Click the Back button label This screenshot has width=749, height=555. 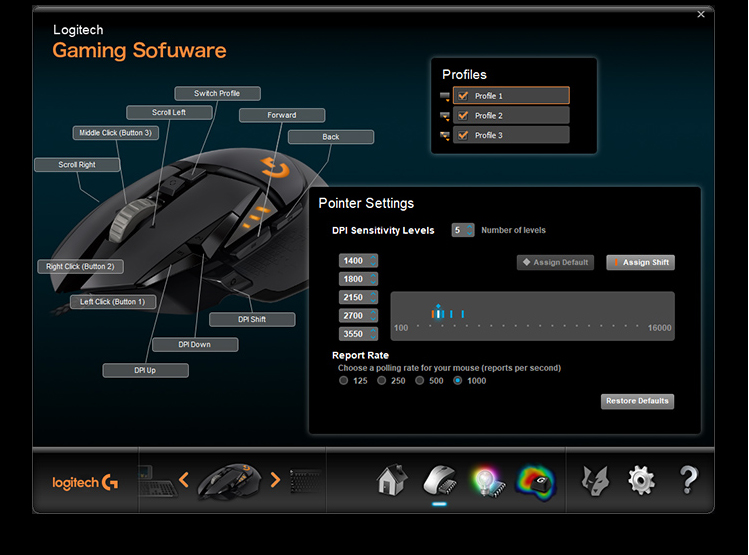(x=331, y=137)
